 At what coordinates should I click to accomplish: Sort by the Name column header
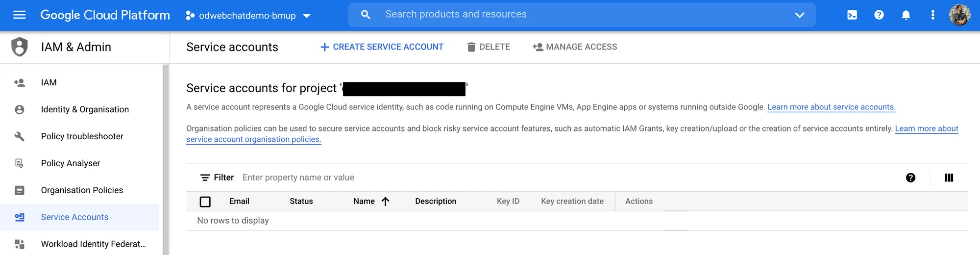click(x=364, y=201)
